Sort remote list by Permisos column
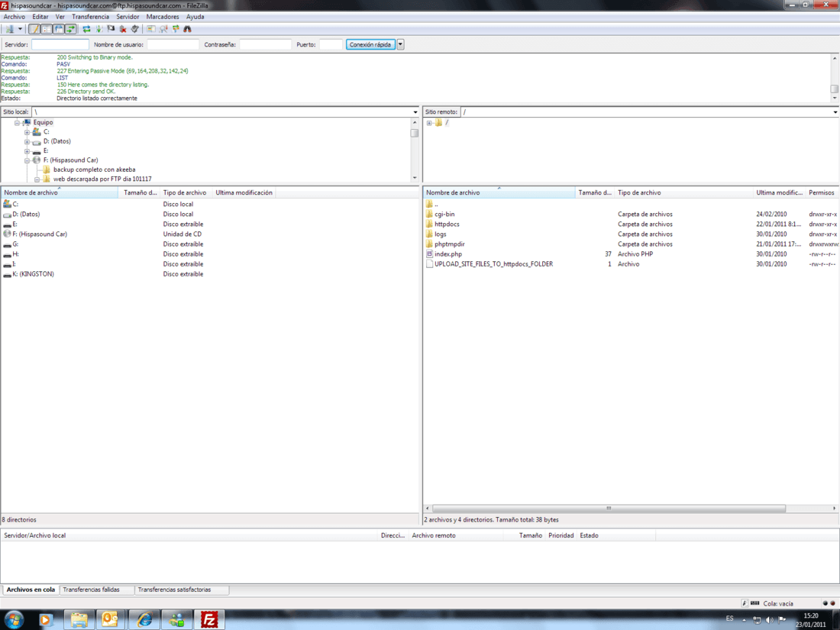The width and height of the screenshot is (840, 630). tap(822, 192)
